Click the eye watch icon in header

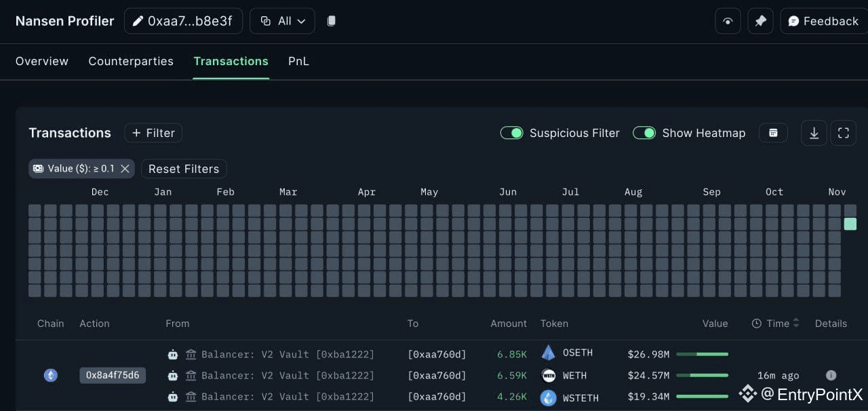point(728,21)
